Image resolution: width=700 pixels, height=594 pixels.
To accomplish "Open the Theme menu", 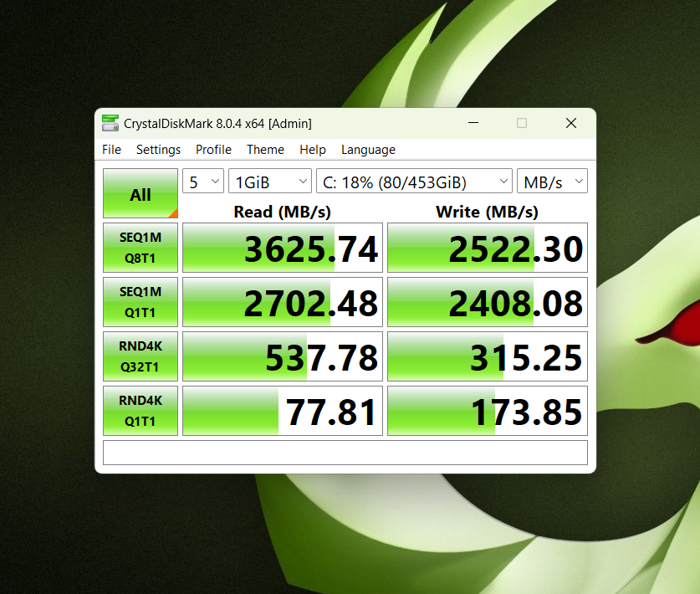I will (266, 150).
